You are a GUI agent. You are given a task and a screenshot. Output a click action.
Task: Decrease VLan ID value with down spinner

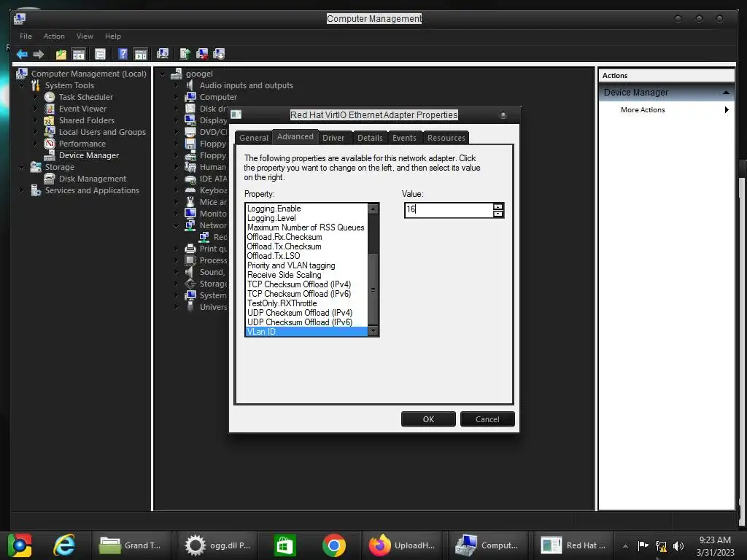(498, 214)
